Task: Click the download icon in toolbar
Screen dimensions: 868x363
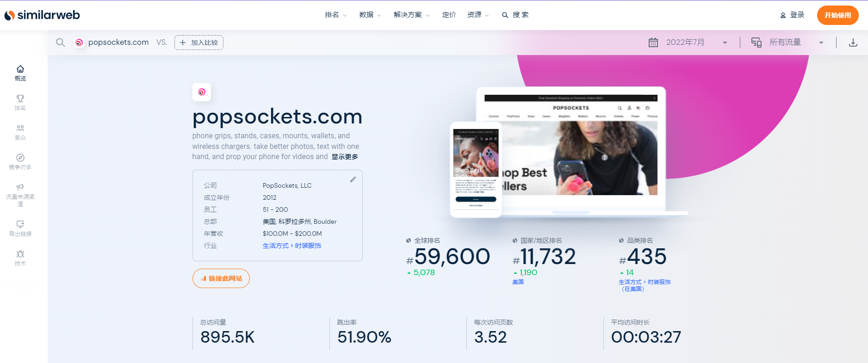Action: pyautogui.click(x=853, y=43)
